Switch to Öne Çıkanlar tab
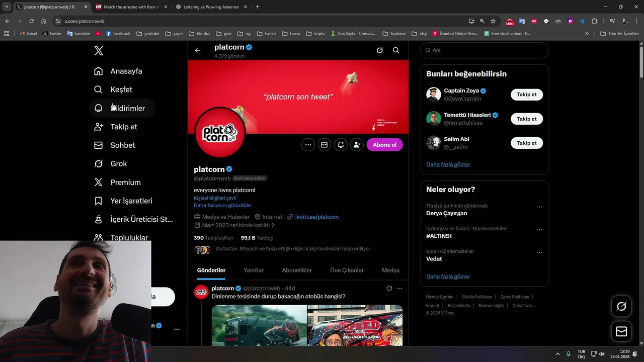The image size is (644, 362). pos(347,270)
